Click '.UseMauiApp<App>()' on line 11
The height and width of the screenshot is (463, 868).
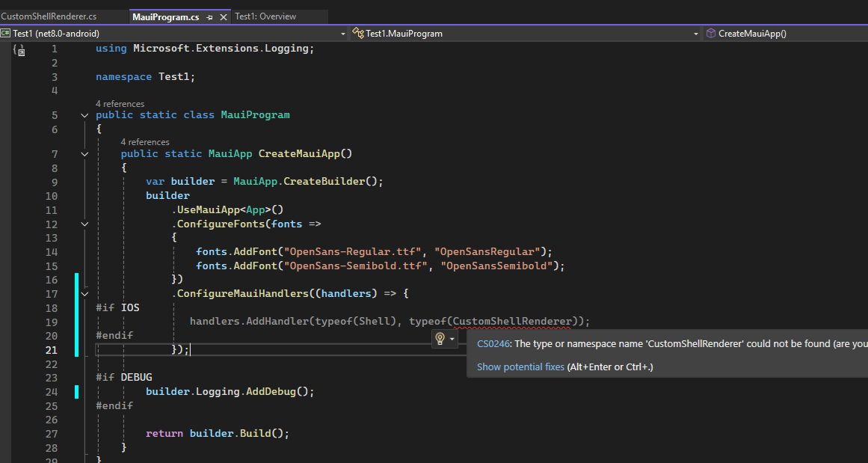pos(227,210)
